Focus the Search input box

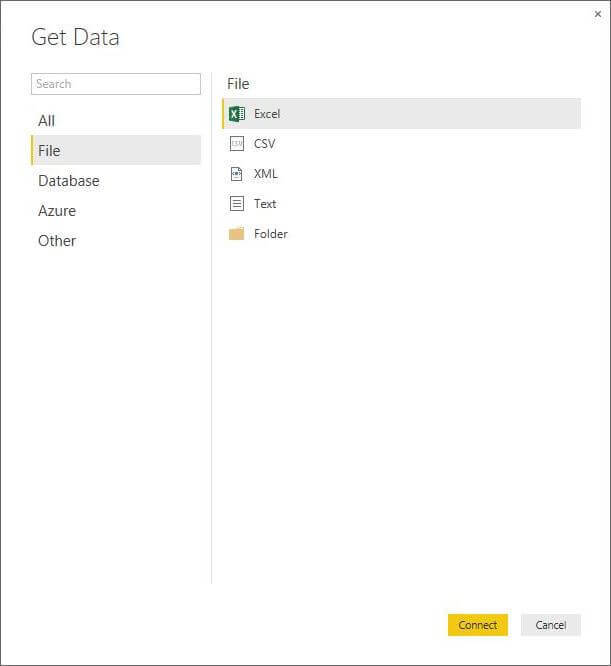coord(116,84)
